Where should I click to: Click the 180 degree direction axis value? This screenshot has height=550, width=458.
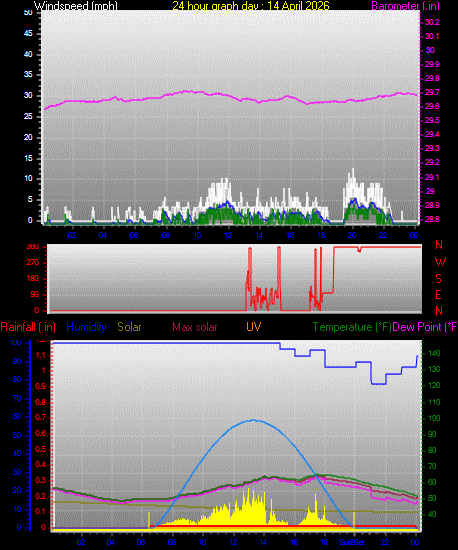pyautogui.click(x=33, y=279)
